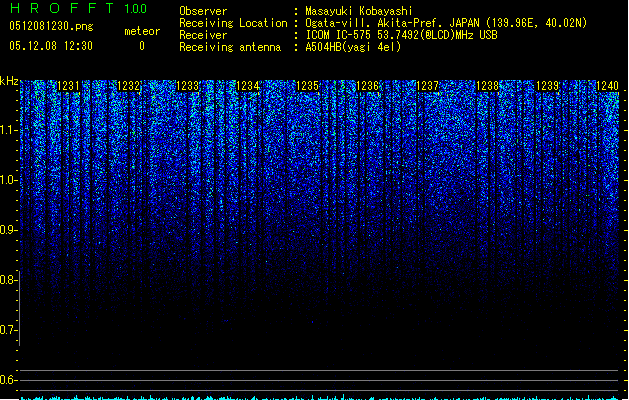Click the 1231 time marker
Screen dimensions: 629x400
(x=68, y=86)
